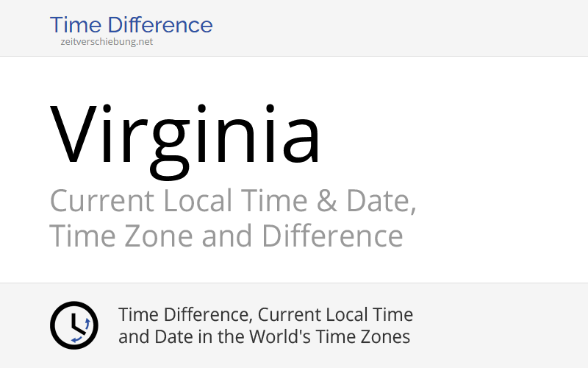Click the zeitverschiebung.net domain text

tap(107, 42)
